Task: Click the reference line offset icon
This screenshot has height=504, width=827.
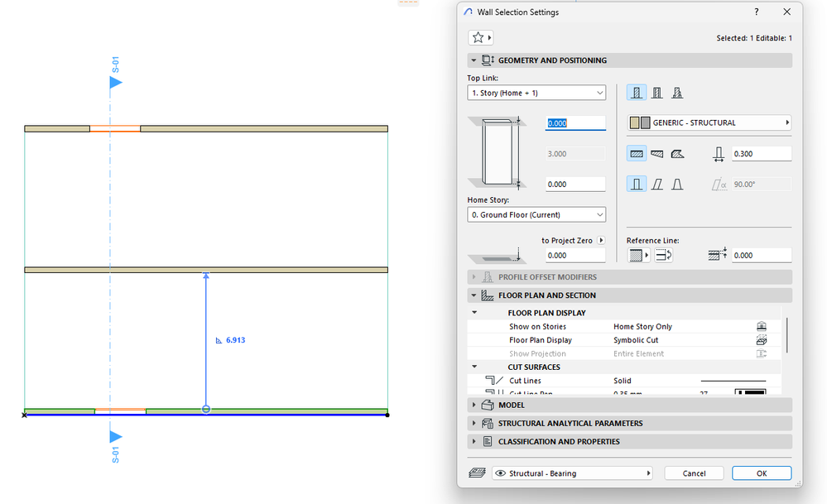Action: (718, 255)
